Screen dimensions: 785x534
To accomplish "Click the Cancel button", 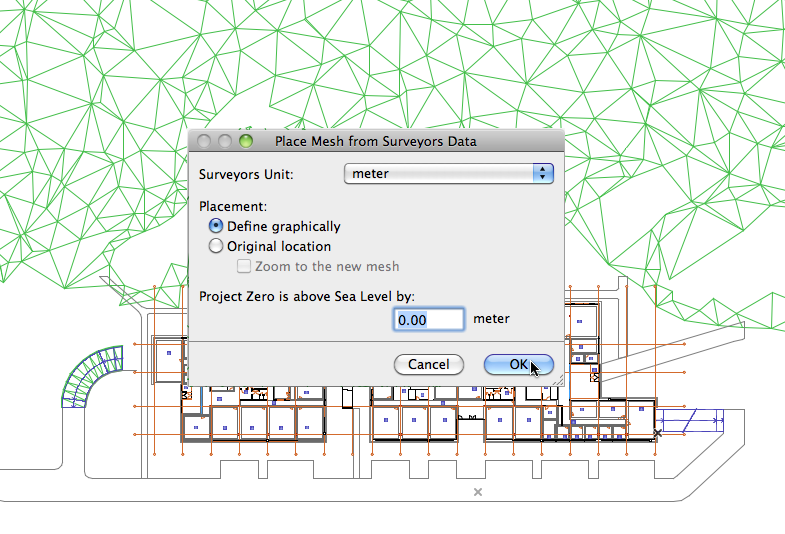I will [x=429, y=364].
